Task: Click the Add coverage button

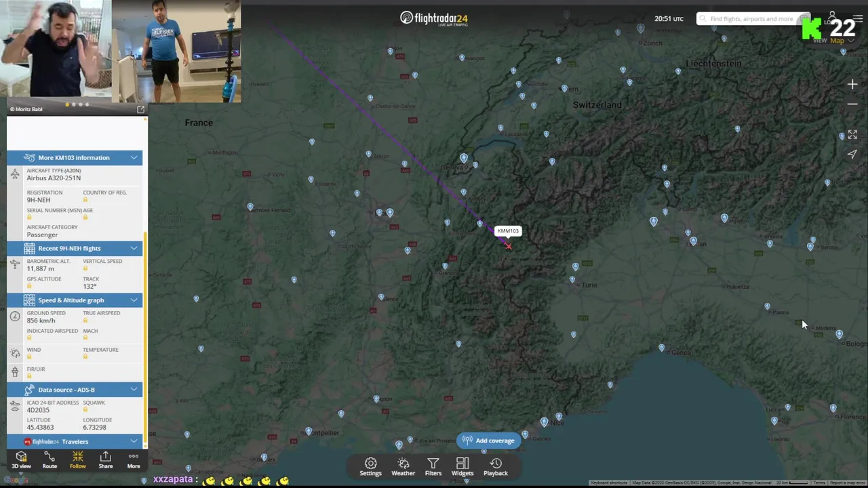Action: [x=489, y=441]
